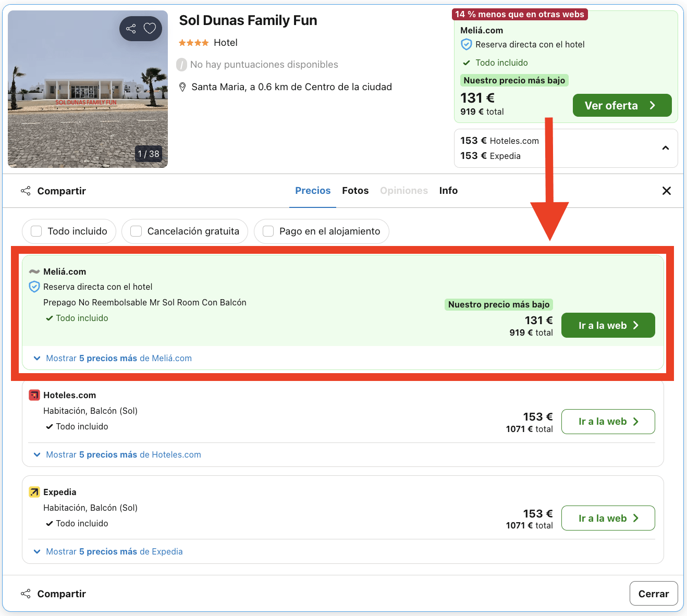Click the shield icon in the Meliá.com price row
The height and width of the screenshot is (616, 687).
tap(34, 287)
